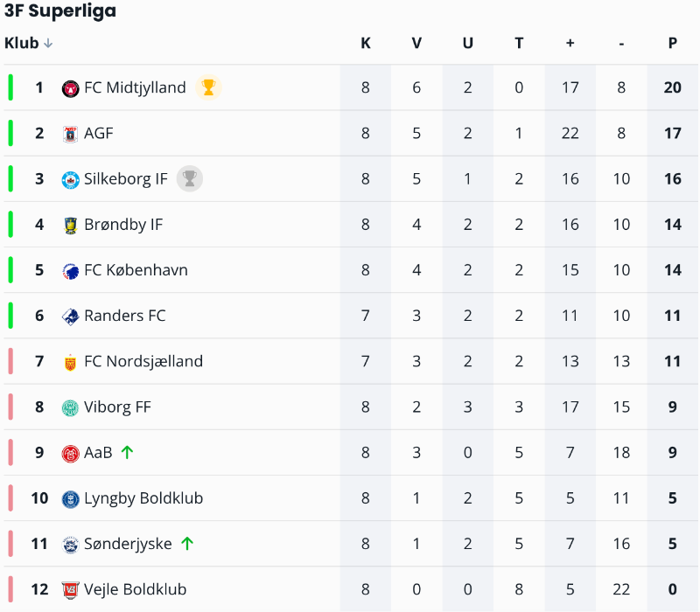Click the 3F Superliga league title
Image resolution: width=700 pixels, height=612 pixels.
click(x=60, y=11)
